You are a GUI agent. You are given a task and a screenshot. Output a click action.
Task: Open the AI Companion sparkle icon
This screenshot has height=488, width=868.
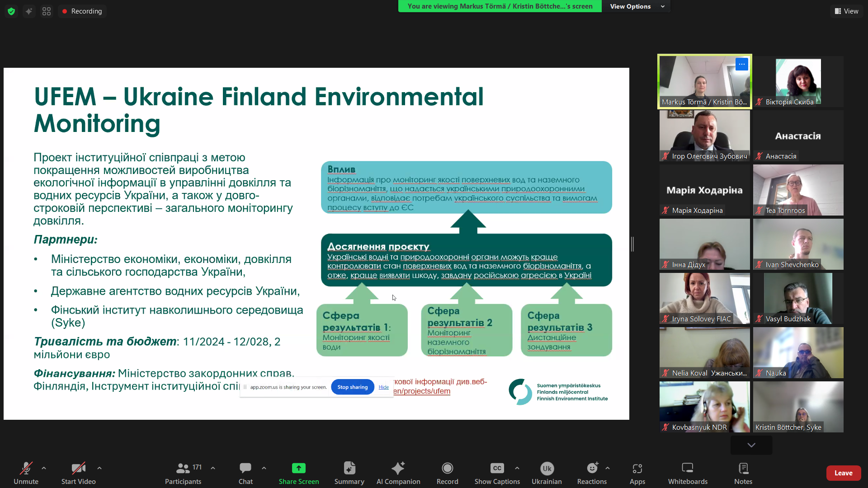pyautogui.click(x=398, y=469)
